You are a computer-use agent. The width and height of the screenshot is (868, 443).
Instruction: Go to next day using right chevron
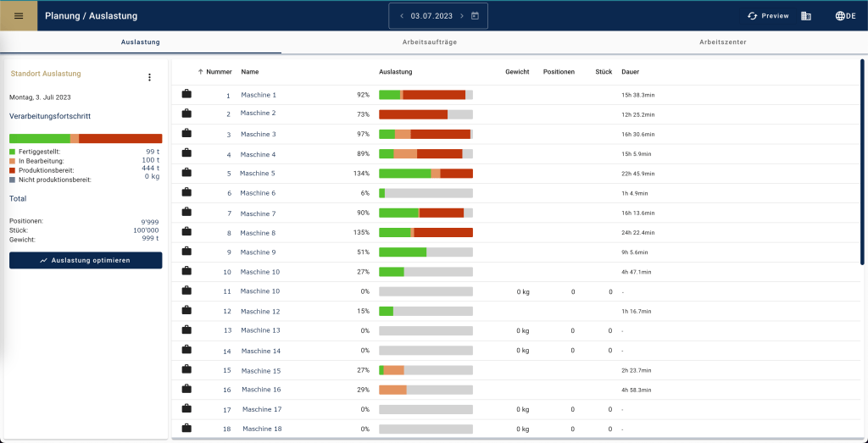click(461, 16)
